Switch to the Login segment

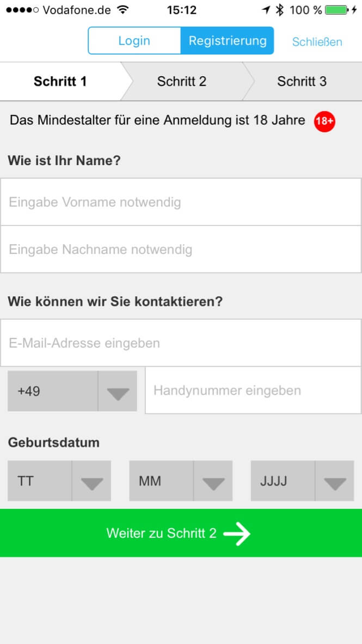tap(134, 41)
